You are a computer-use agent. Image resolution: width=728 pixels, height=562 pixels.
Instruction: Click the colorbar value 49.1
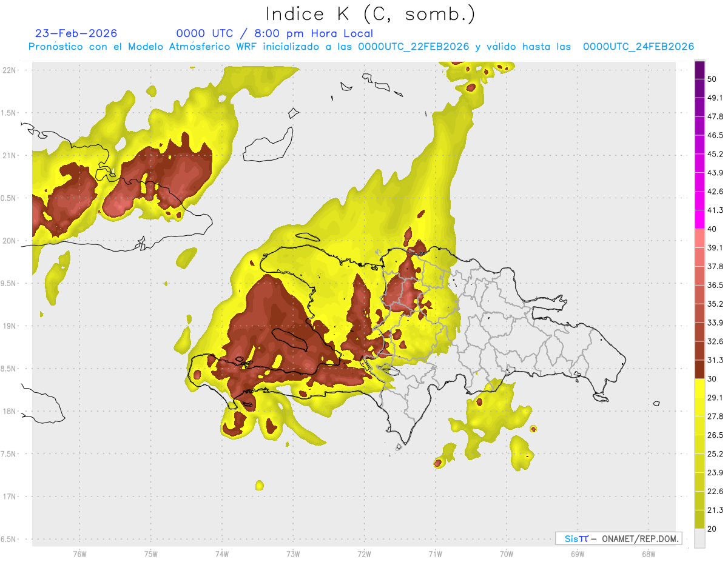(716, 98)
